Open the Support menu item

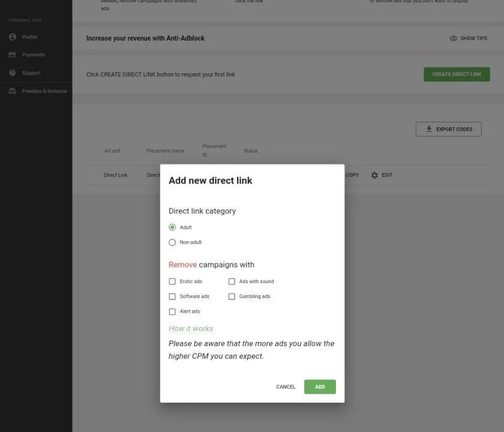tap(36, 73)
